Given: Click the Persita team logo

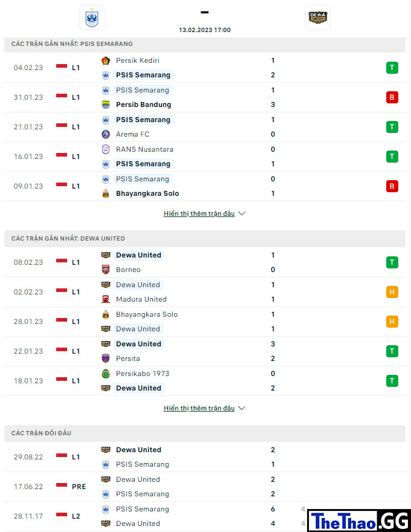Looking at the screenshot, I should pos(106,358).
